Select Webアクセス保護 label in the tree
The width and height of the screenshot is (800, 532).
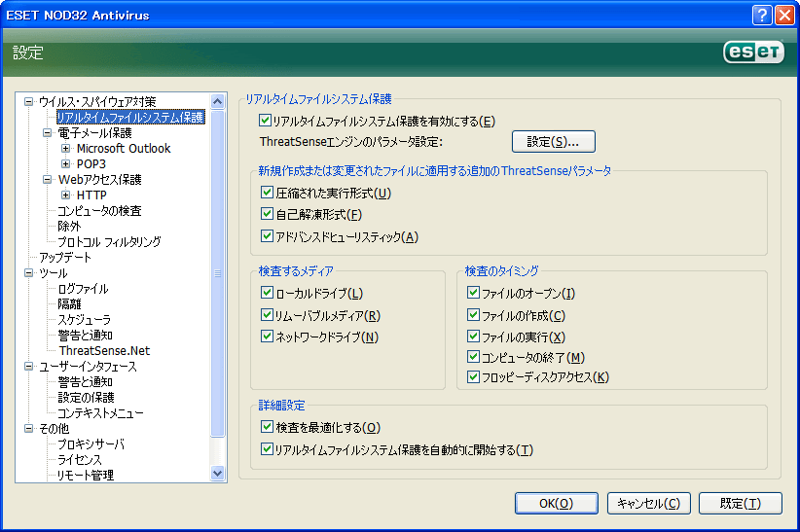point(100,180)
